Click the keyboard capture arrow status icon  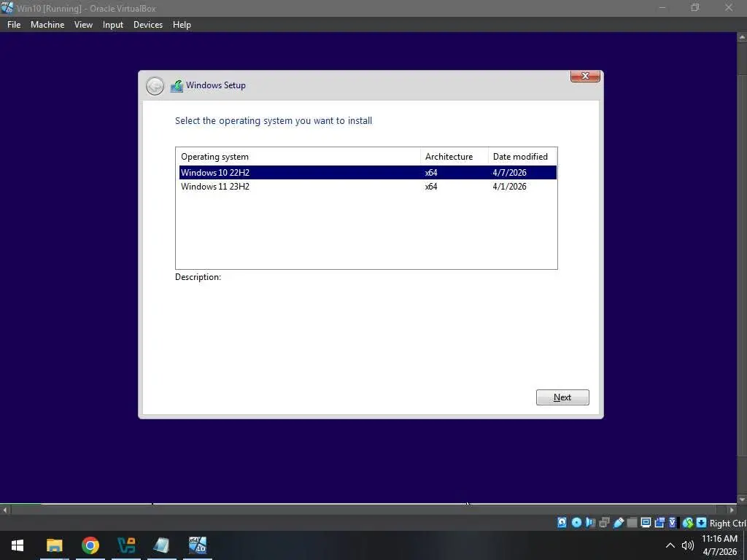tap(701, 523)
